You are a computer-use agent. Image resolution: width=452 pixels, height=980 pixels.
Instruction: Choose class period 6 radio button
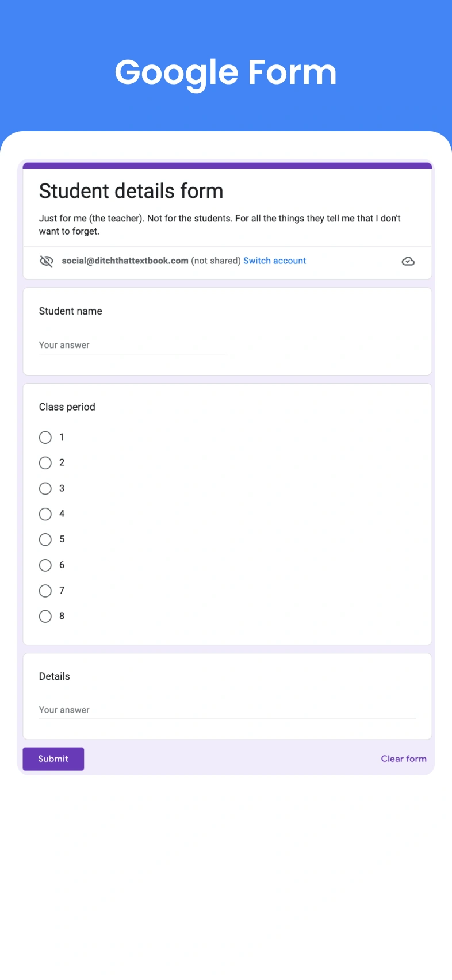point(45,565)
